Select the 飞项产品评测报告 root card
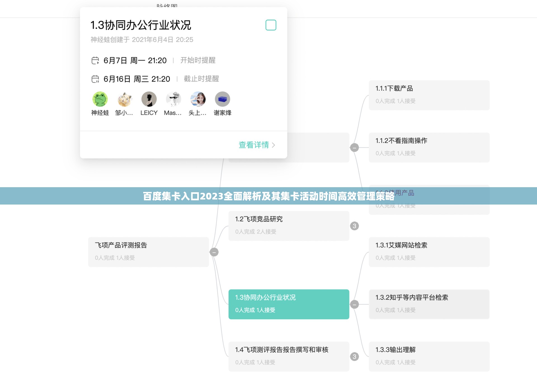The height and width of the screenshot is (392, 537). 149,252
